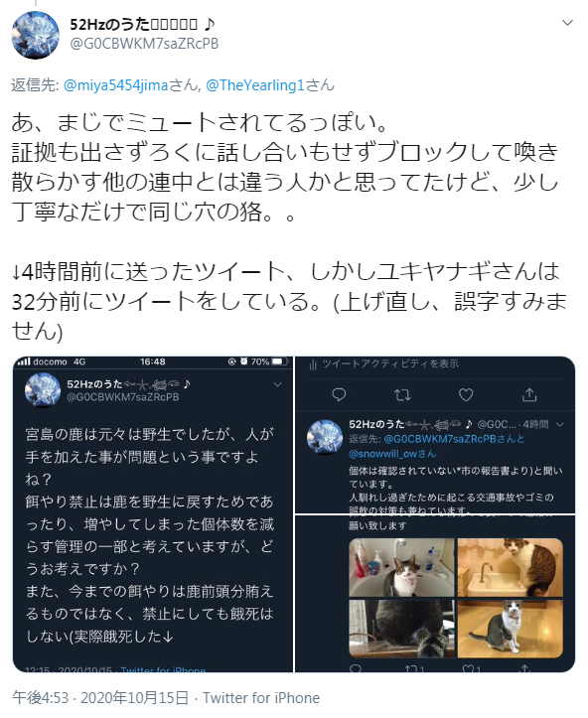Open the @miya5454jima profile link
This screenshot has width=588, height=718.
(x=115, y=85)
